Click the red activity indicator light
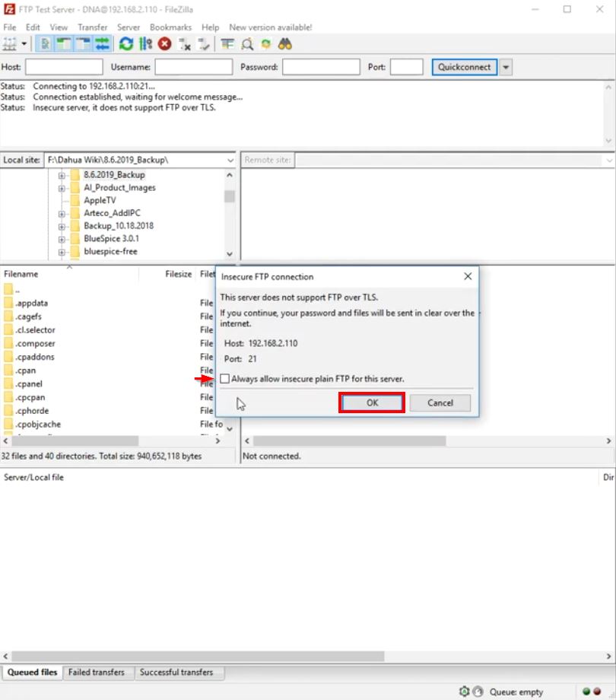This screenshot has height=700, width=616. (597, 691)
